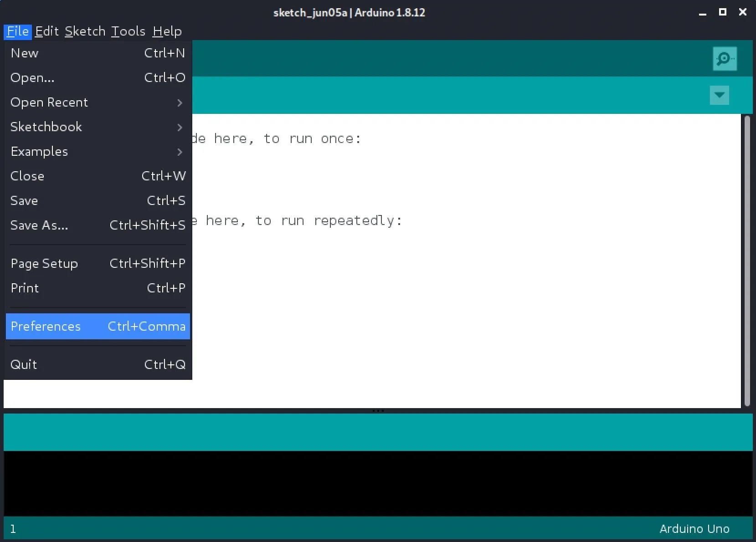Choose Print in the File menu
The image size is (756, 542).
click(98, 288)
